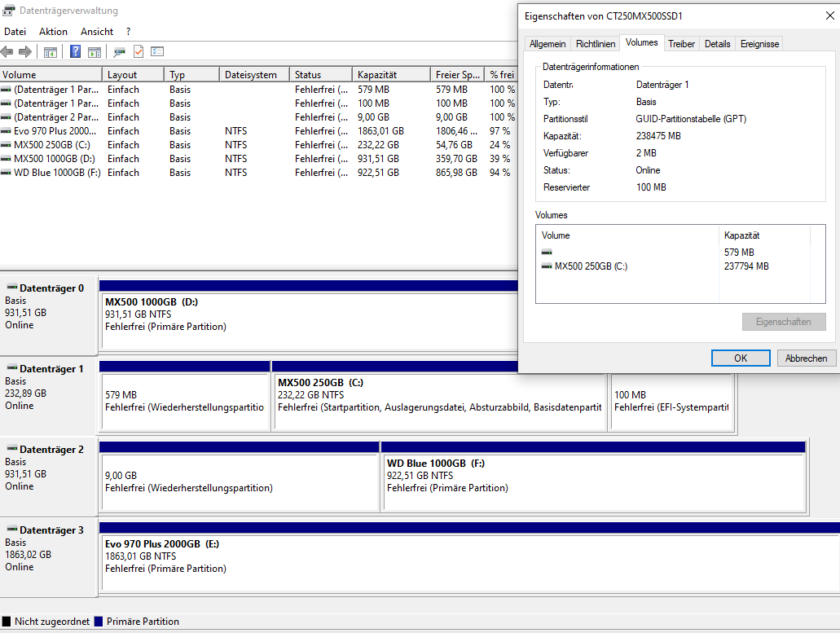
Task: Sort by the Dateisystem column header
Action: (254, 74)
